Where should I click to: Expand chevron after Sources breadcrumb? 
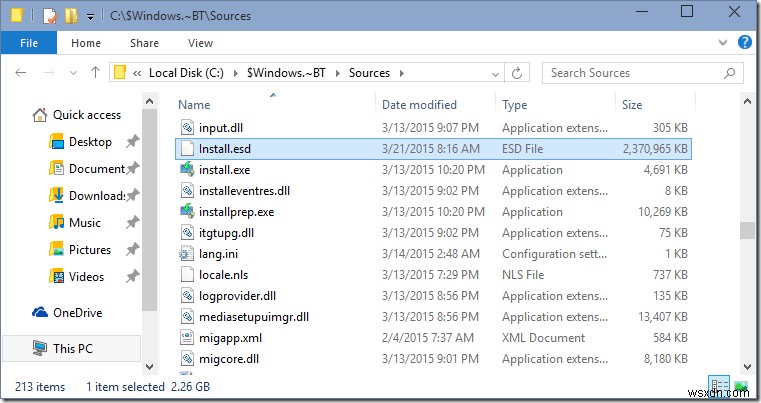[401, 73]
